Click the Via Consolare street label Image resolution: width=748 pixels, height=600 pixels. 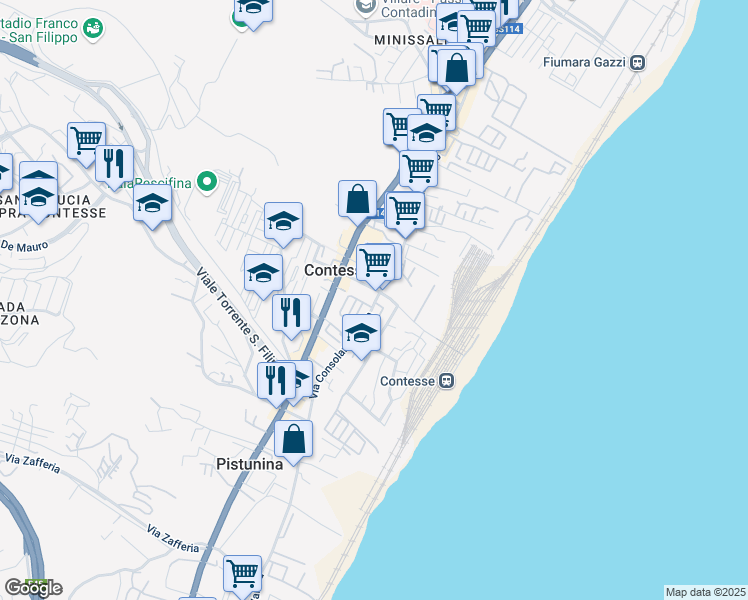pos(327,373)
